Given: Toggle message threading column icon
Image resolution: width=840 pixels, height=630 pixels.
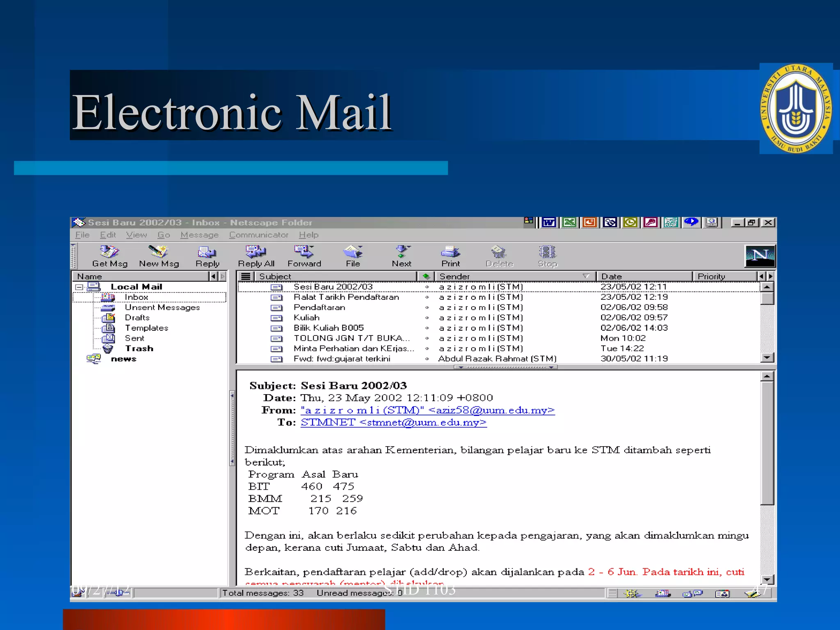Looking at the screenshot, I should [x=245, y=276].
